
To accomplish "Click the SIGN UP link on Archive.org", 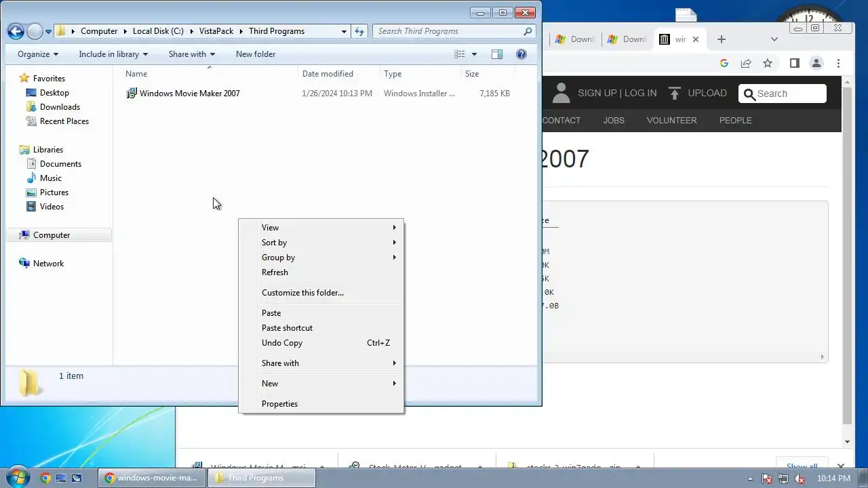I will pyautogui.click(x=597, y=94).
